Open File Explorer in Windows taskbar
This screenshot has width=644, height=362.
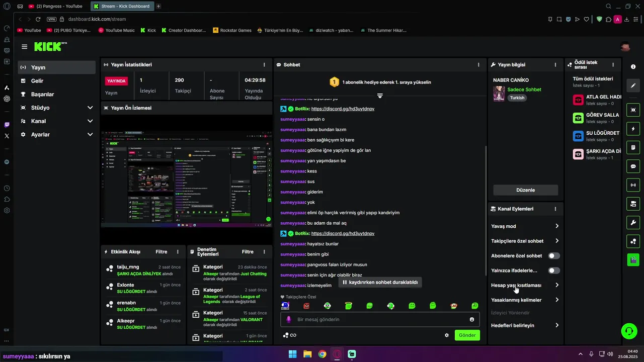[307, 354]
